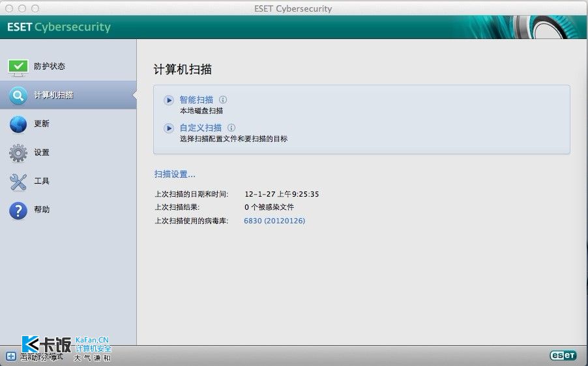
Task: Click the 上次扫描结果 label
Action: tap(177, 207)
